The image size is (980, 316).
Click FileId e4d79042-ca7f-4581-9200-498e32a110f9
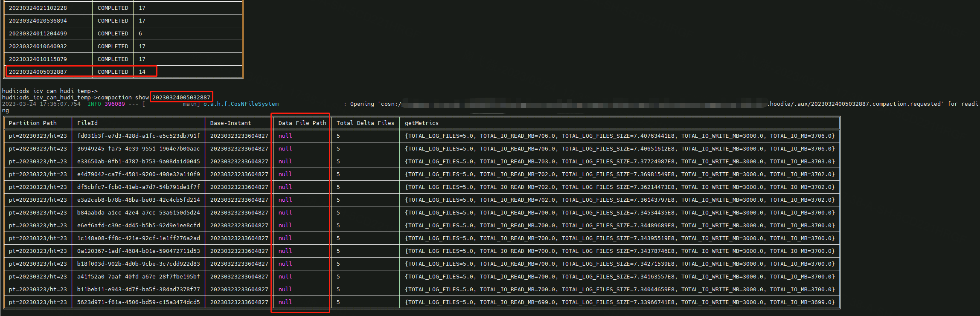pyautogui.click(x=139, y=174)
